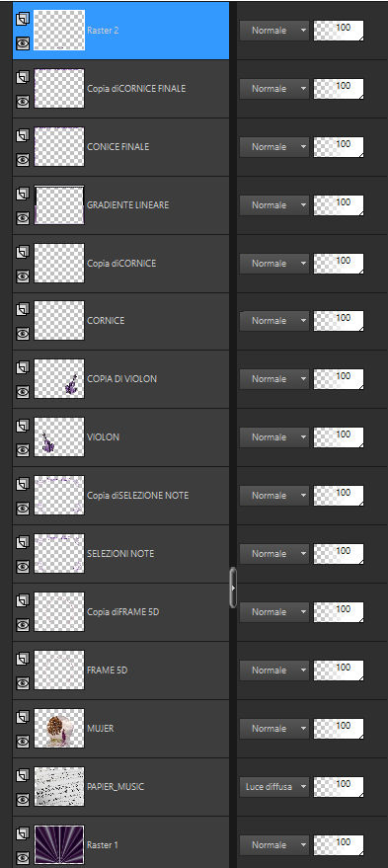The height and width of the screenshot is (868, 388).
Task: Click the layer type icon of FRAME 5D
Action: pos(22,660)
